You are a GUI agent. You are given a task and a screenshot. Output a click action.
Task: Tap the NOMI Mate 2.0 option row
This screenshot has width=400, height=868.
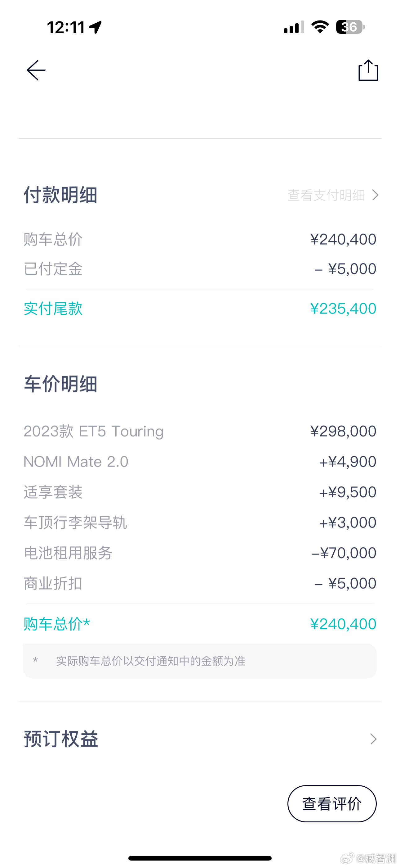(x=200, y=462)
